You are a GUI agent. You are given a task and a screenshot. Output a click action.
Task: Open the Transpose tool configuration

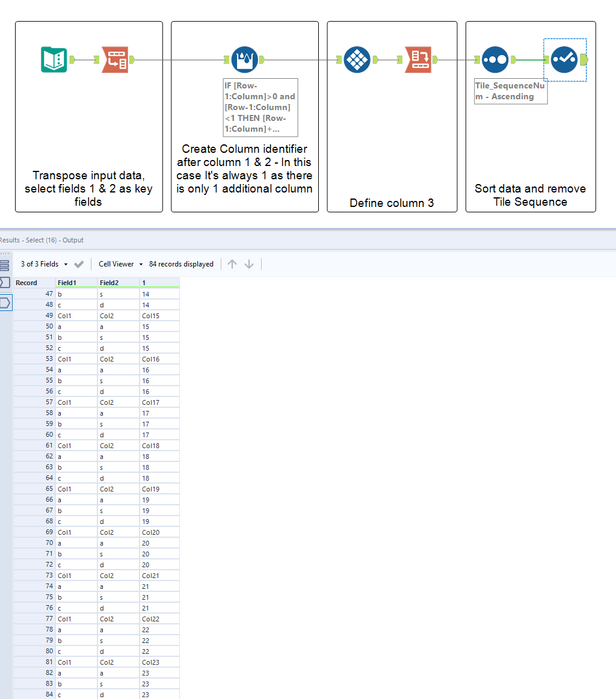coord(114,59)
